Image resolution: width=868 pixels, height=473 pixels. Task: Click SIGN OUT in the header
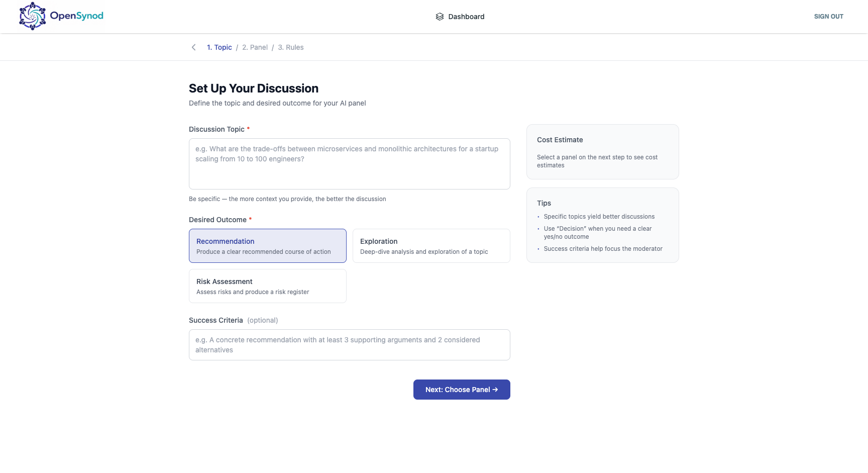click(x=829, y=17)
